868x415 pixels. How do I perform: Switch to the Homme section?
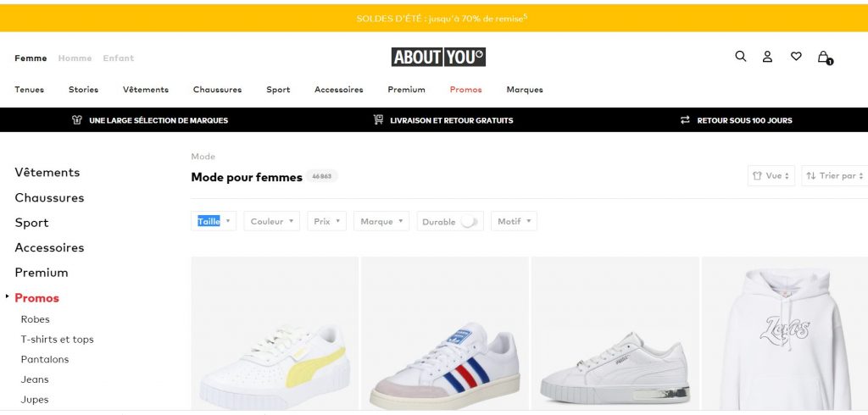[x=75, y=58]
